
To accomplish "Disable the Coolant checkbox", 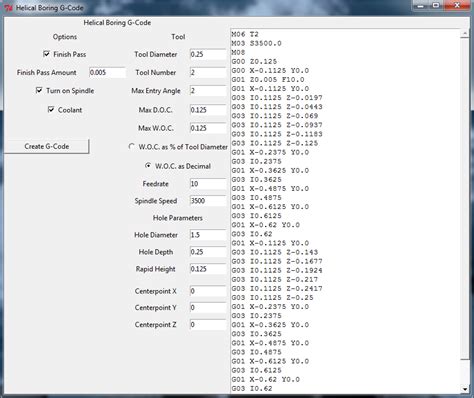I will pyautogui.click(x=51, y=109).
